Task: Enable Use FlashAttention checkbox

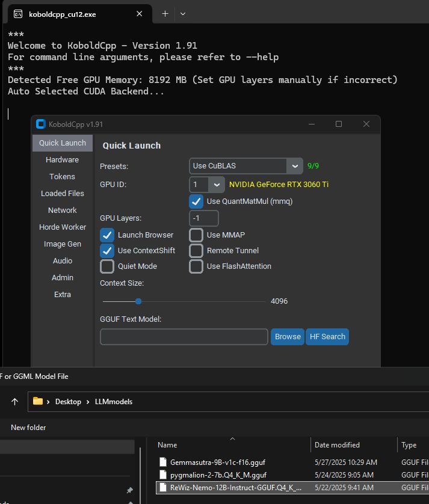Action: 196,266
